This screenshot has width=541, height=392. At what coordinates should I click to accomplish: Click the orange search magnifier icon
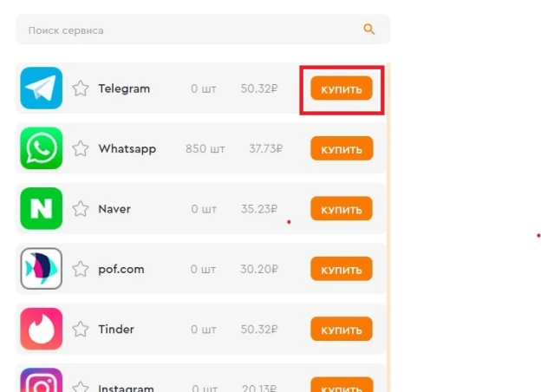click(x=368, y=29)
